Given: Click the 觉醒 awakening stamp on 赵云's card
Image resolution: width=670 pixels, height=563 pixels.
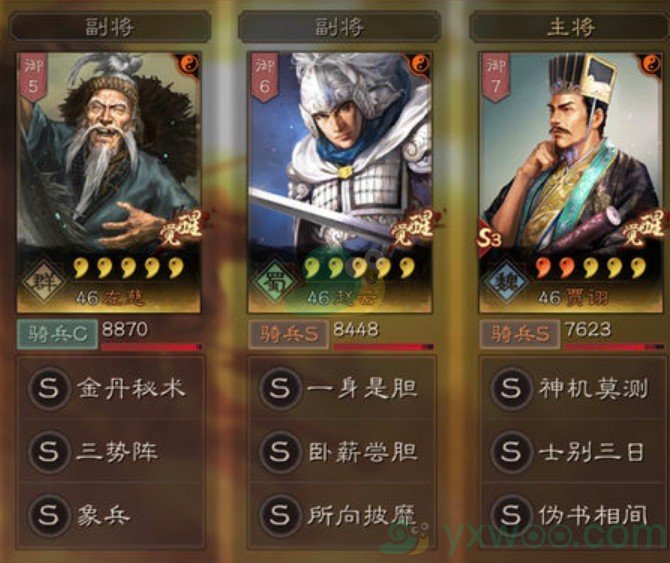Looking at the screenshot, I should (x=412, y=229).
